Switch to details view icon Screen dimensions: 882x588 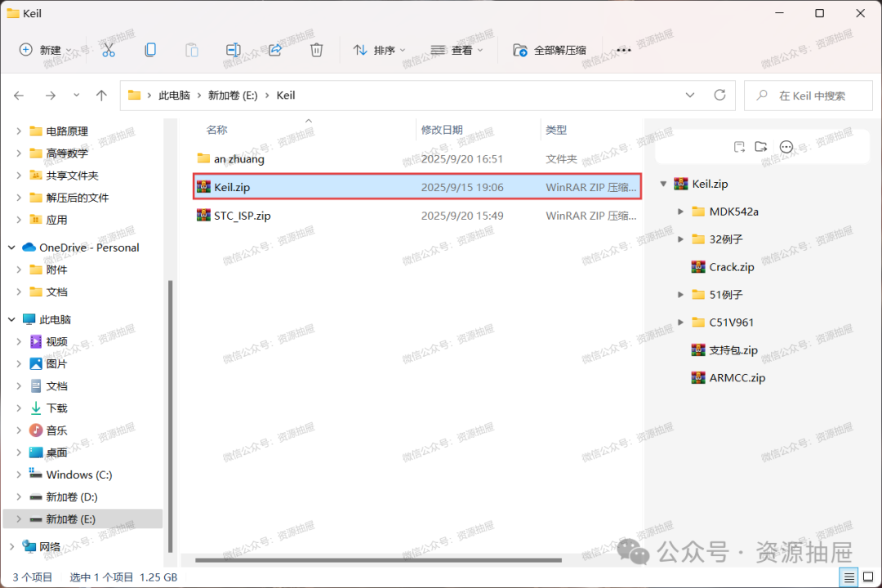point(849,577)
